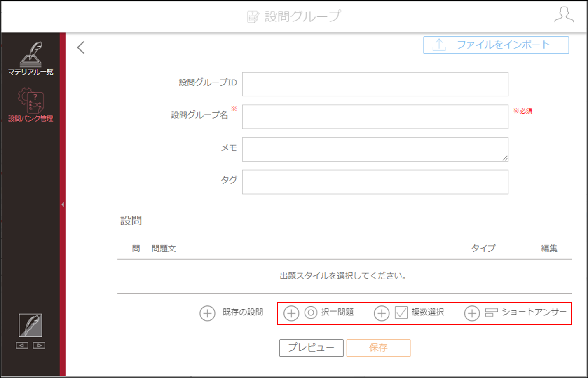Click the 設問グループ名 input field
The height and width of the screenshot is (378, 588).
click(375, 117)
